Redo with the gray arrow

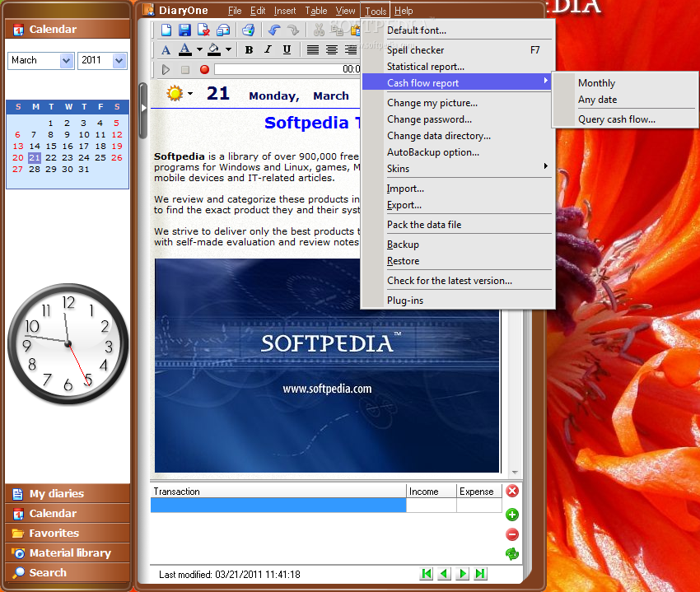point(293,30)
